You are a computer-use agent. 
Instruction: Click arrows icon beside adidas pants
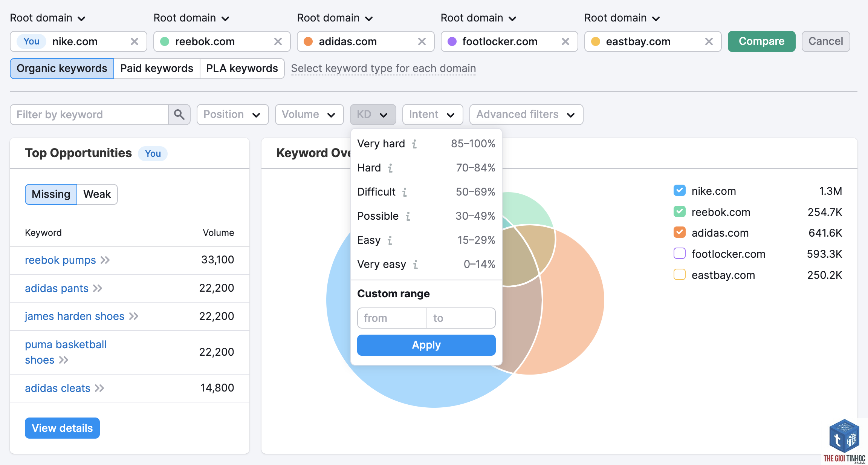point(98,288)
